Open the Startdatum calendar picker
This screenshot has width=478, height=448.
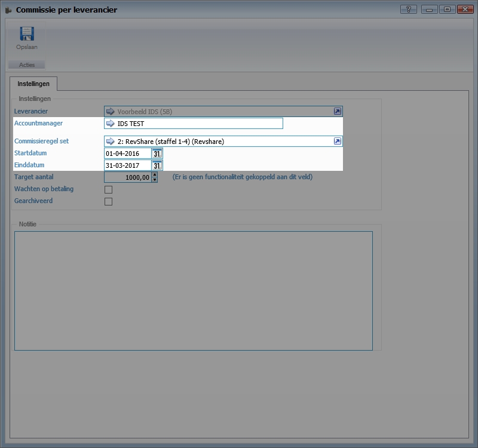pos(157,154)
